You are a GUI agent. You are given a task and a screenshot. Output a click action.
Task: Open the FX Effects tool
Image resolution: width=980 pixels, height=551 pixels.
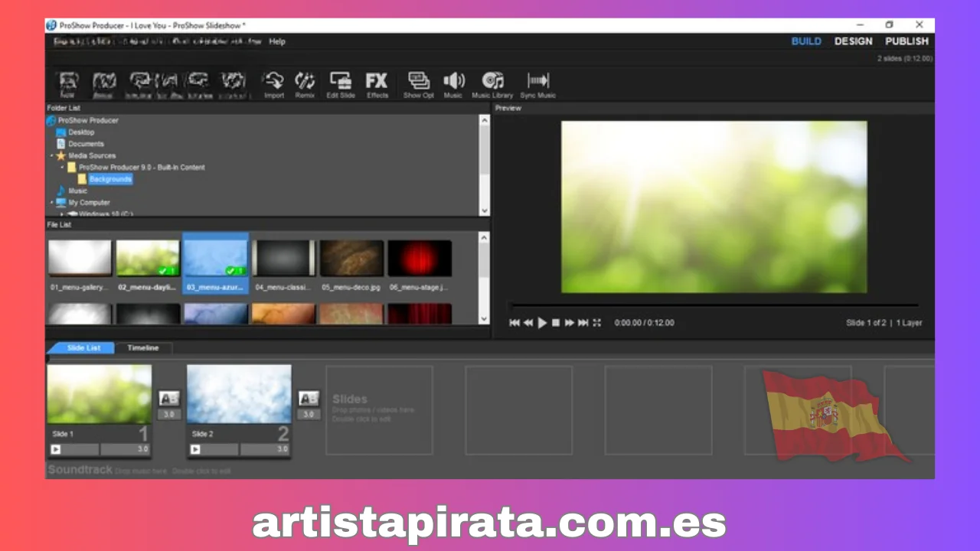(377, 84)
